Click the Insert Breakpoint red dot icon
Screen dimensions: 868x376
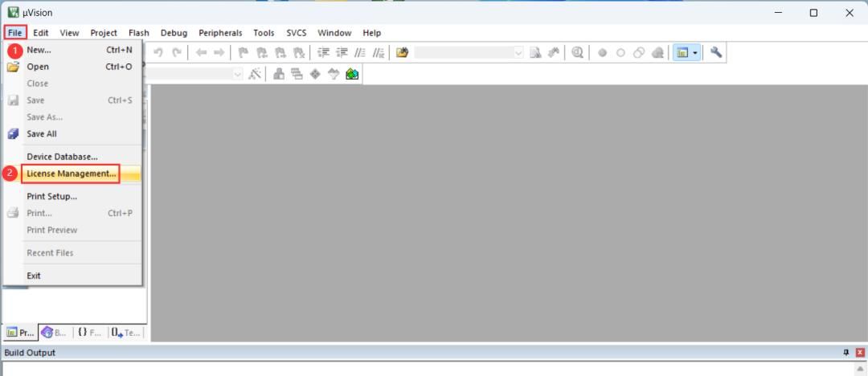tap(602, 52)
